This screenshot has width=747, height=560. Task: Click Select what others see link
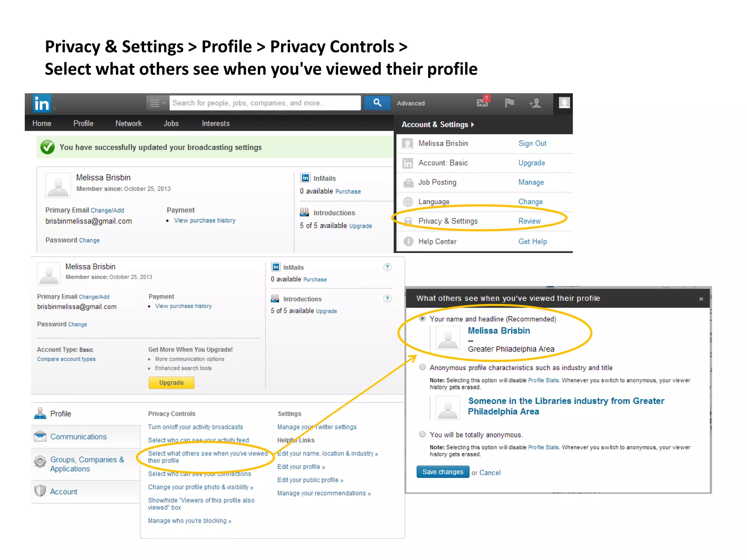pyautogui.click(x=208, y=457)
